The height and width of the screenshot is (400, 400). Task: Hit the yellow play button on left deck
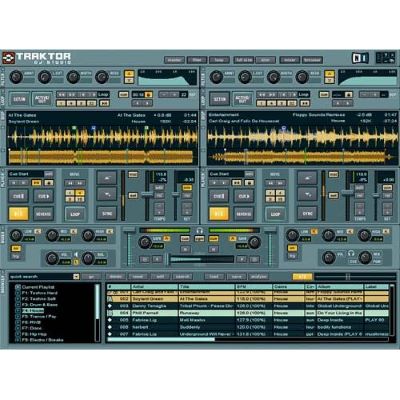(19, 214)
